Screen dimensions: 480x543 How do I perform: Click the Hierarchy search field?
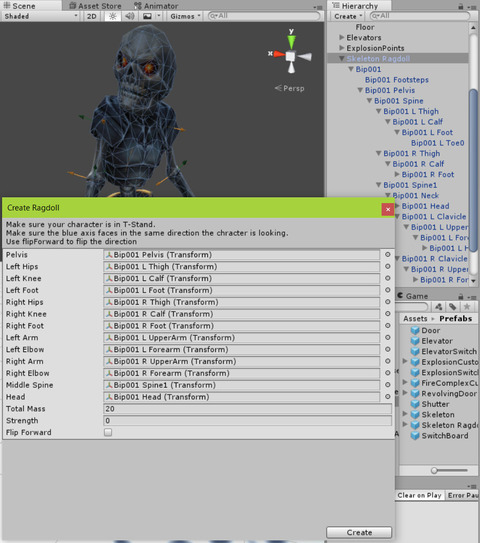pos(420,16)
